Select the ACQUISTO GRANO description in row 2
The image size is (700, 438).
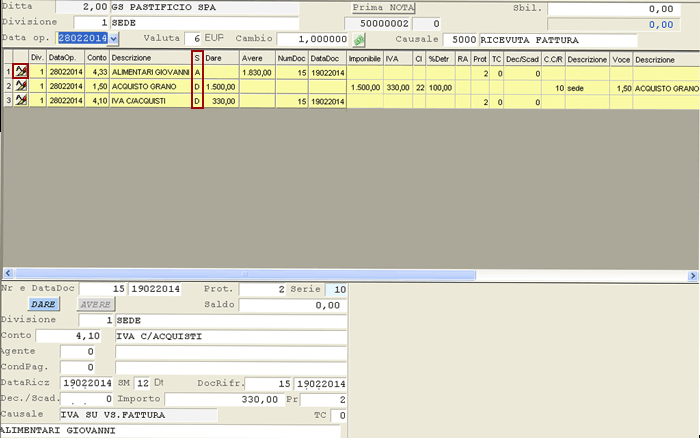tap(150, 86)
